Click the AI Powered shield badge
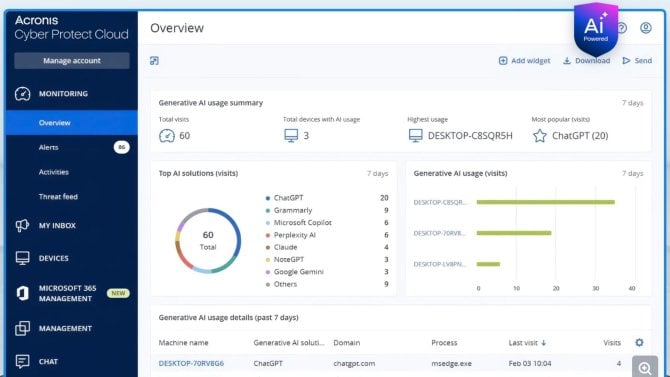Image resolution: width=670 pixels, height=377 pixels. point(596,29)
